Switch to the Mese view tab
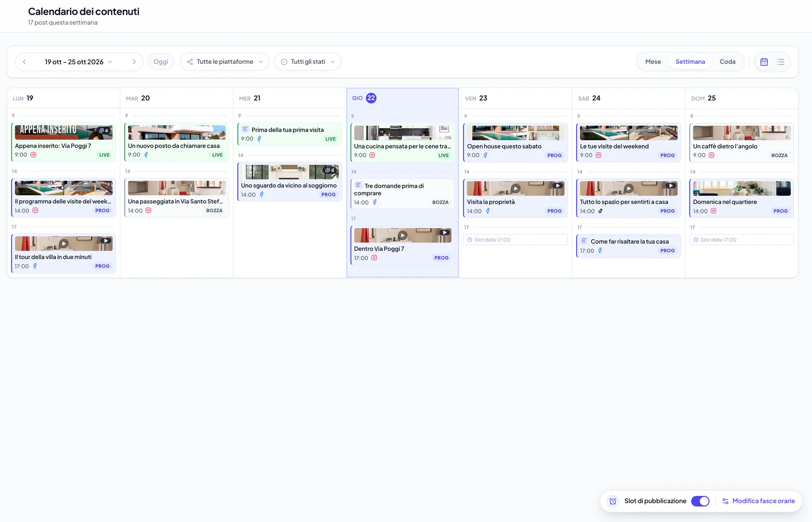Viewport: 812px width, 522px height. coord(653,62)
